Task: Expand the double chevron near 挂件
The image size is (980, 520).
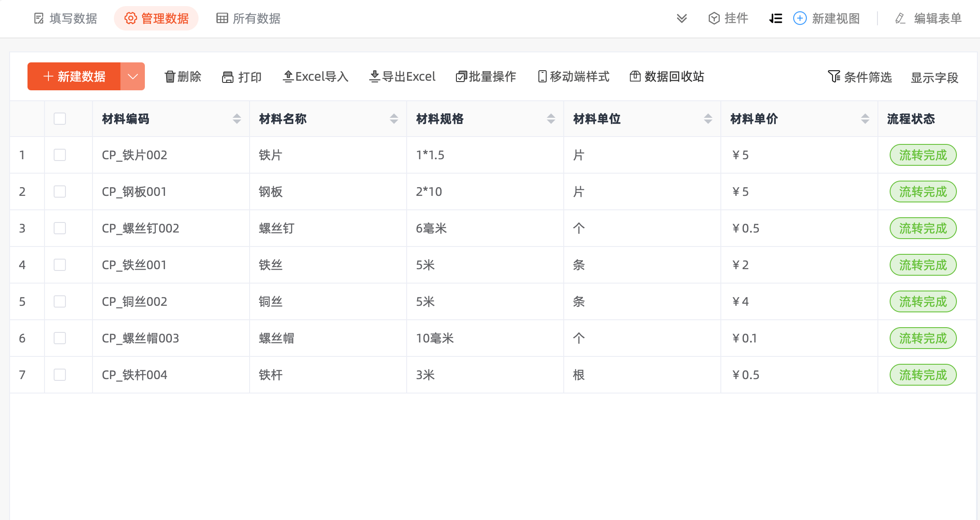Action: click(x=682, y=18)
